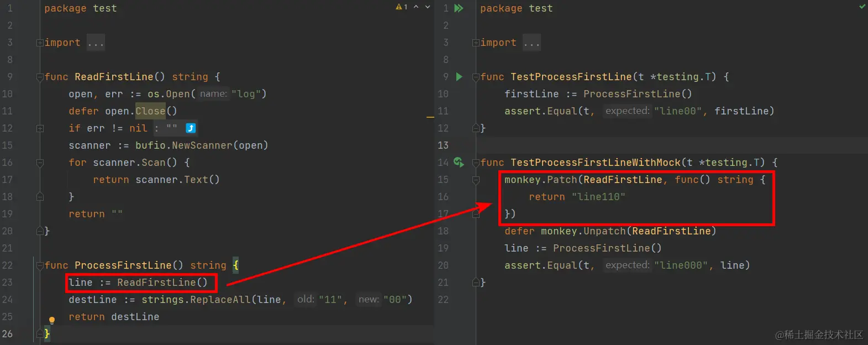Click the import ellipsis placeholder in right editor
This screenshot has height=345, width=868.
pos(532,43)
